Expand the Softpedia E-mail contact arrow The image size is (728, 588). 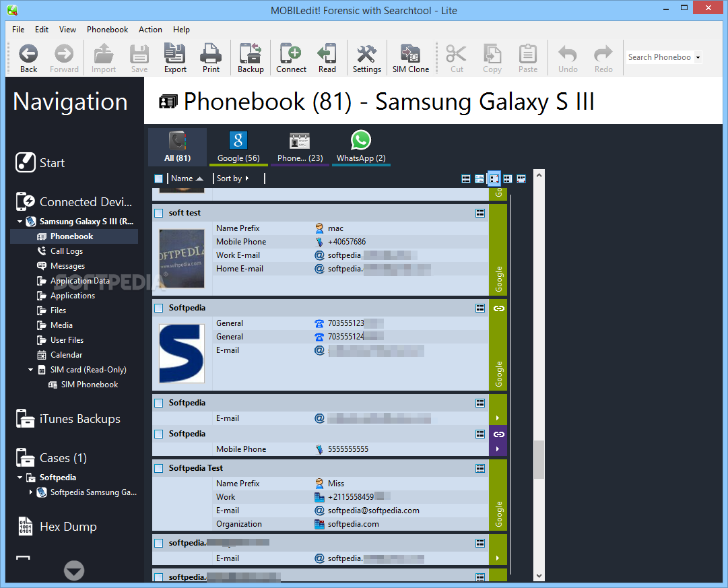[498, 418]
